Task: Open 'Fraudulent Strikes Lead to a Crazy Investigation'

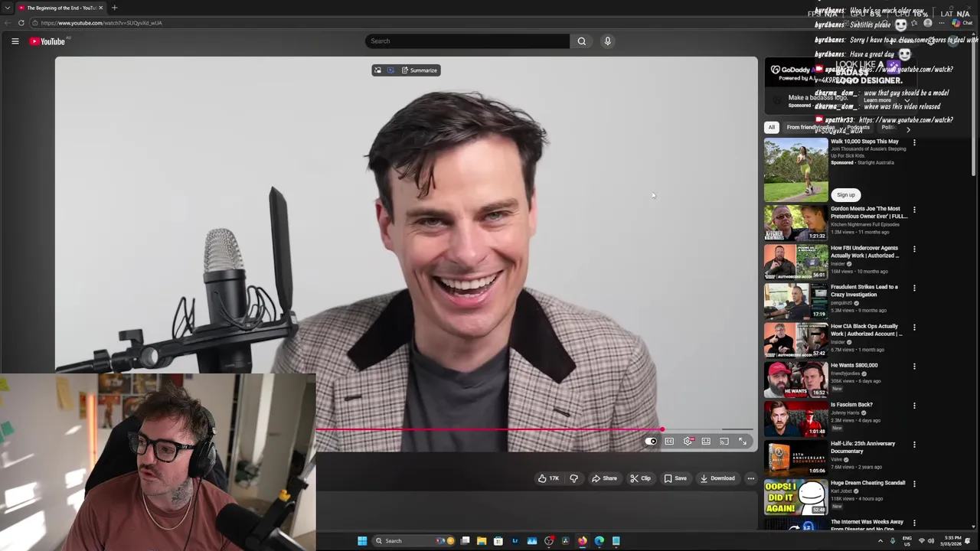Action: 864,291
